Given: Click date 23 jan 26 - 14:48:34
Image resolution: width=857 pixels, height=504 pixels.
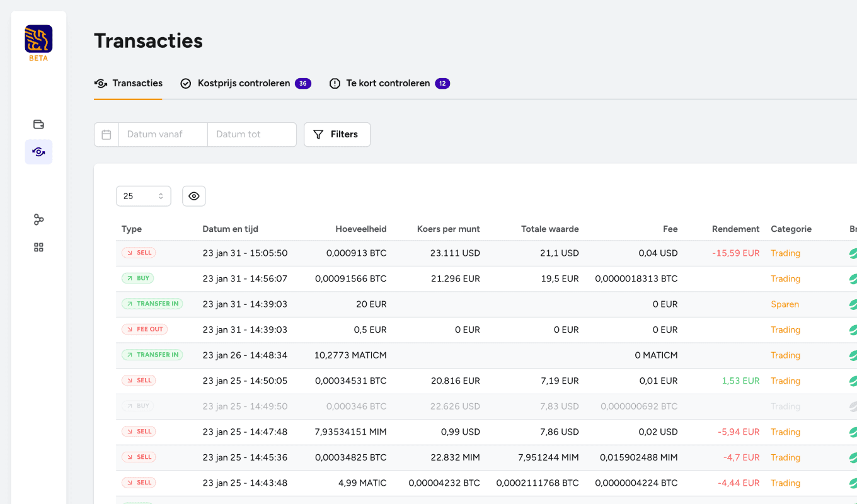Looking at the screenshot, I should tap(245, 355).
